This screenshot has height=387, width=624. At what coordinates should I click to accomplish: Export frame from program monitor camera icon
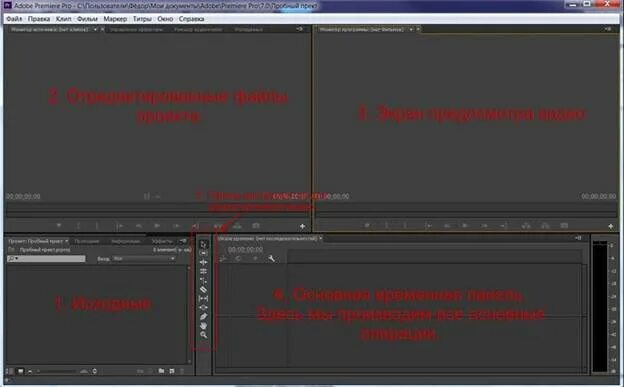(564, 226)
